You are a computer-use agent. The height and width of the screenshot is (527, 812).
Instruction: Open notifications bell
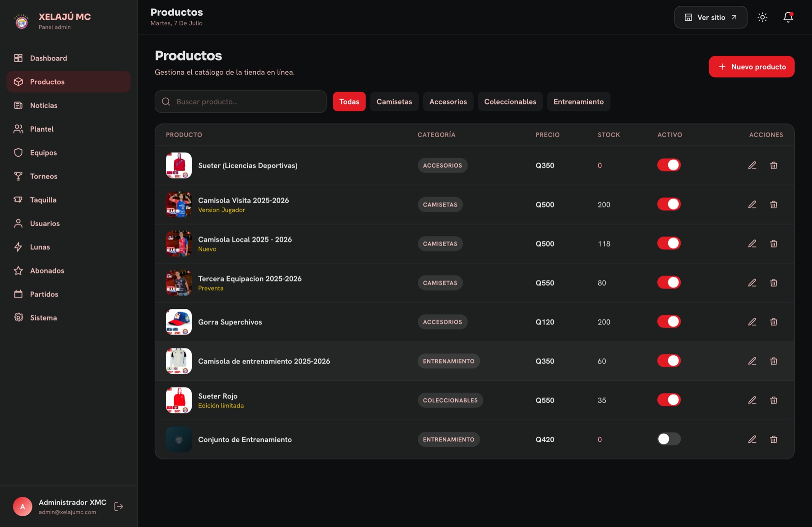tap(788, 17)
